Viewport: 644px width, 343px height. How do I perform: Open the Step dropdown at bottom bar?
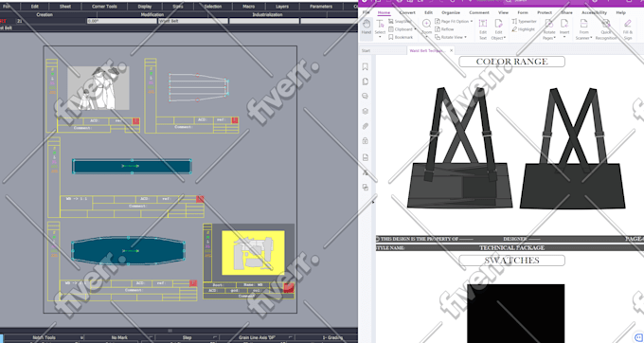187,337
